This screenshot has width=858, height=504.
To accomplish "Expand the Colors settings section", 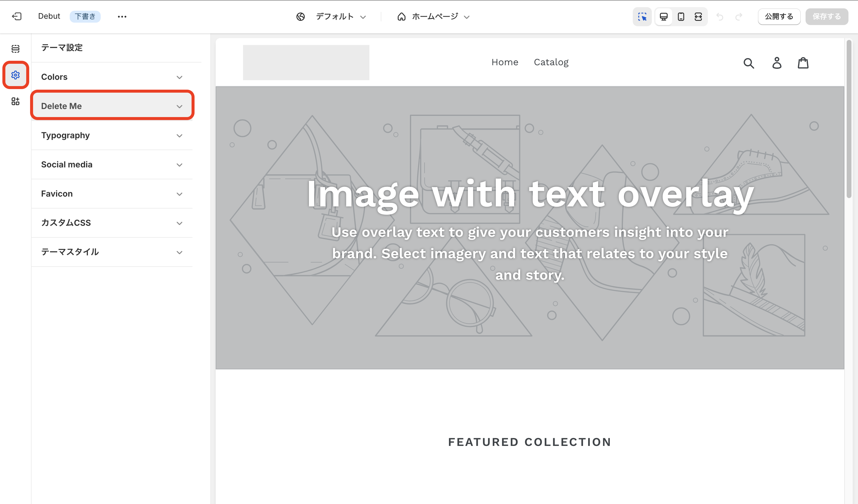I will pyautogui.click(x=112, y=77).
